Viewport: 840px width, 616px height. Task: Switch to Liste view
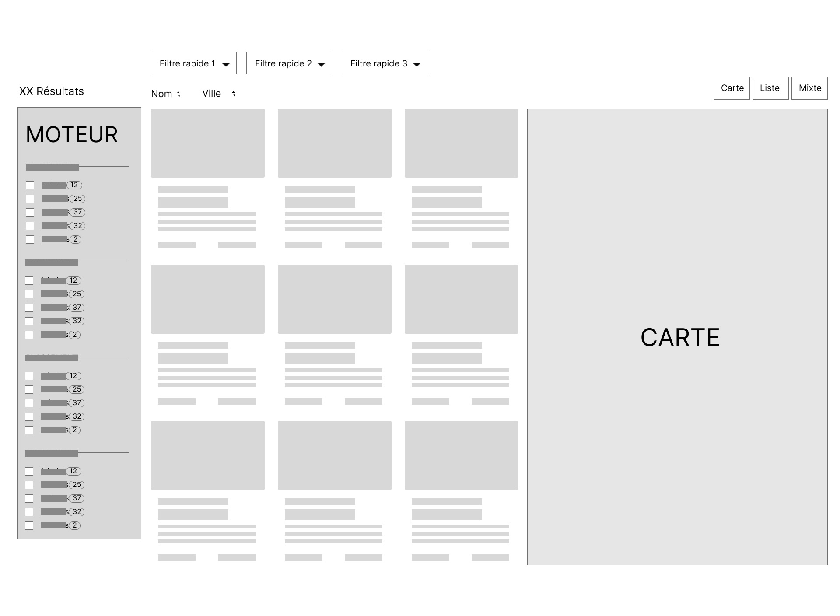coord(770,88)
